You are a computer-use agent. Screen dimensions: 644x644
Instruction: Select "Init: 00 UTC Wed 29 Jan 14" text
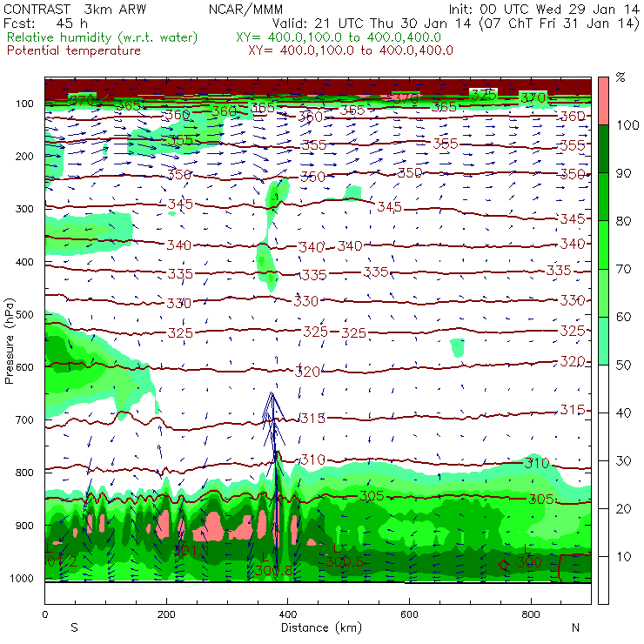[x=544, y=9]
